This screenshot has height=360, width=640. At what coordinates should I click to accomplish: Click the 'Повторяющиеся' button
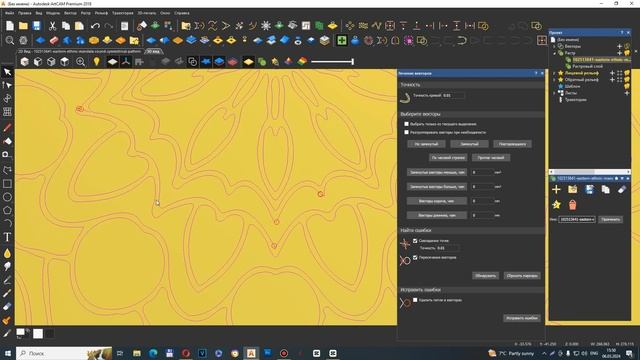[x=512, y=144]
